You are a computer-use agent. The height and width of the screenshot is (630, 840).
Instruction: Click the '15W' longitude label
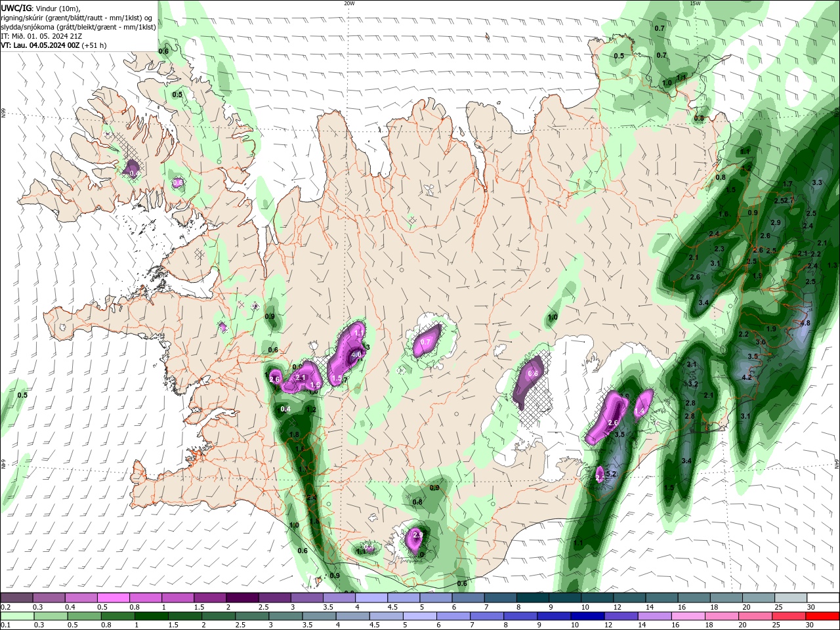click(695, 3)
